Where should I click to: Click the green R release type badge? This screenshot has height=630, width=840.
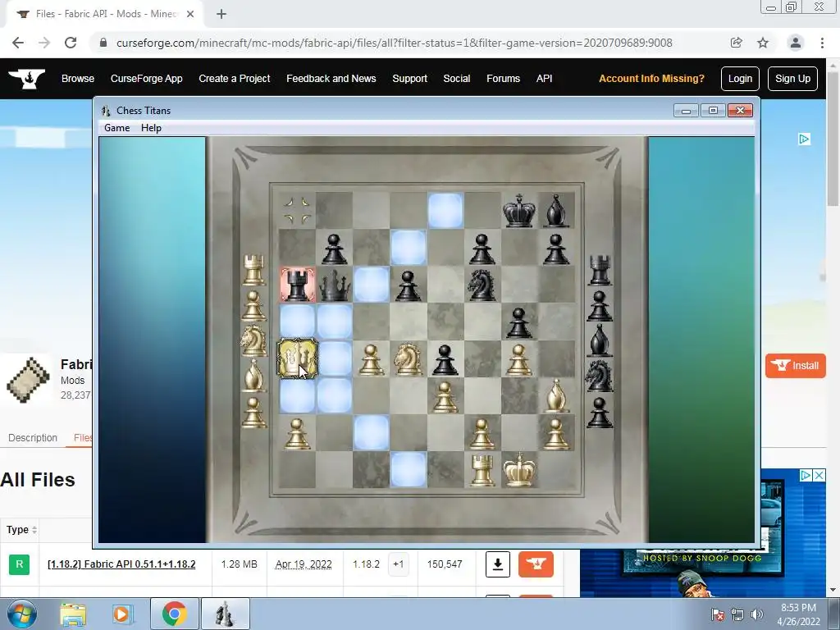click(20, 564)
